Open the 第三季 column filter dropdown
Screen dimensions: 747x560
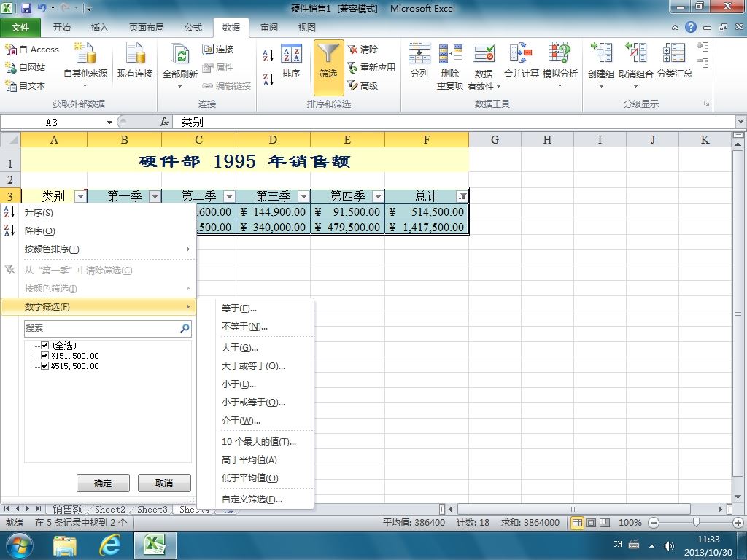(303, 196)
